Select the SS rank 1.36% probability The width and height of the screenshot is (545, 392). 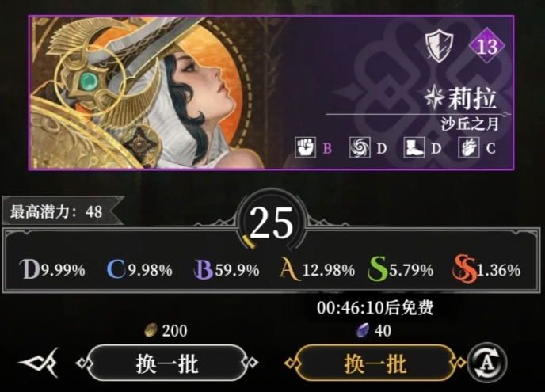486,270
